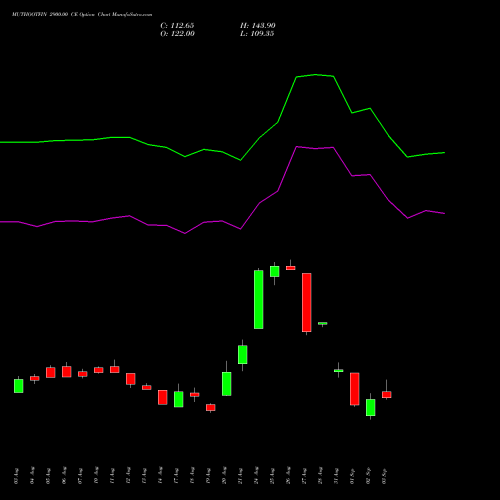Click the red candle for 14 Aug
Image resolution: width=500 pixels, height=500 pixels.
163,397
